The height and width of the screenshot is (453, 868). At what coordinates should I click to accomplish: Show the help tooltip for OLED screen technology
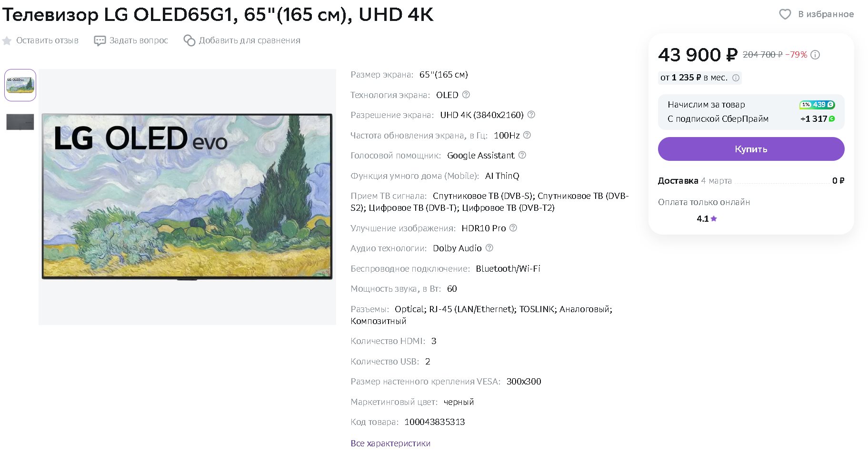[466, 95]
